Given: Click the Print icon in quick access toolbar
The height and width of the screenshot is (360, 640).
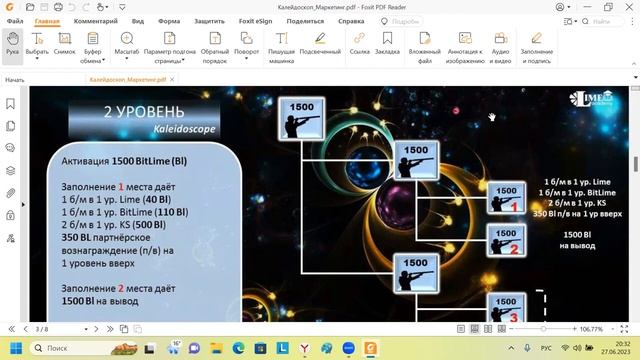Looking at the screenshot, I should [x=58, y=7].
